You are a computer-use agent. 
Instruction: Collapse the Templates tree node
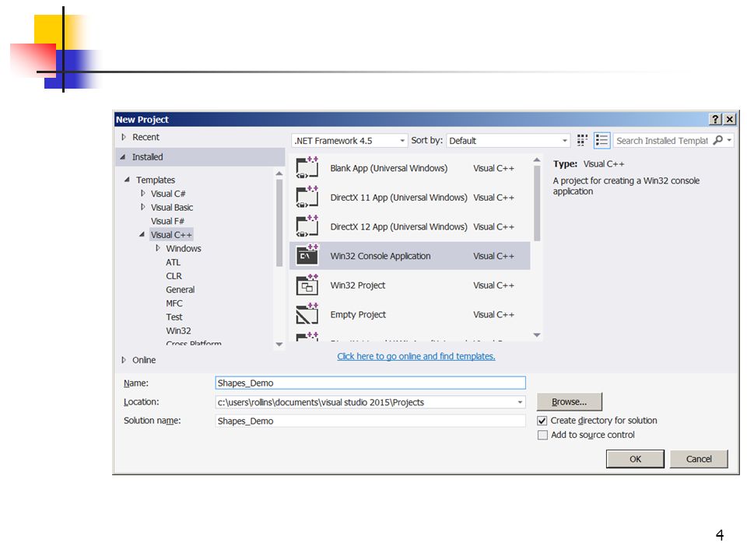click(127, 180)
